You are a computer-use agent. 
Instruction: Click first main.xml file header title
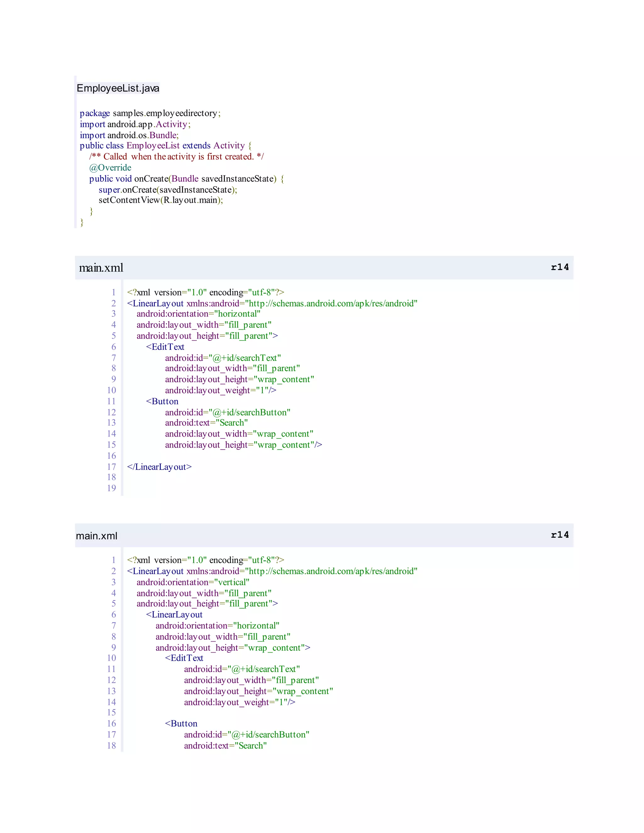[x=101, y=268]
